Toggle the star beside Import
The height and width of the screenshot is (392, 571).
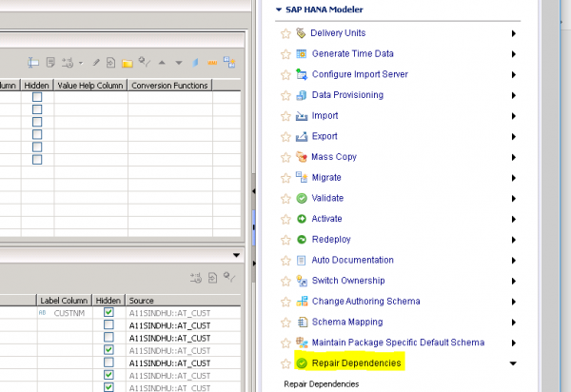[x=285, y=116]
